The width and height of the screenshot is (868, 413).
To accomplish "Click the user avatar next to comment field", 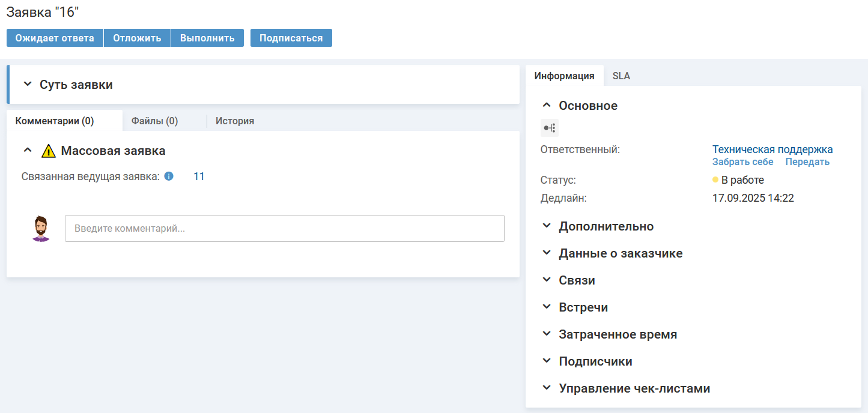I will [41, 229].
